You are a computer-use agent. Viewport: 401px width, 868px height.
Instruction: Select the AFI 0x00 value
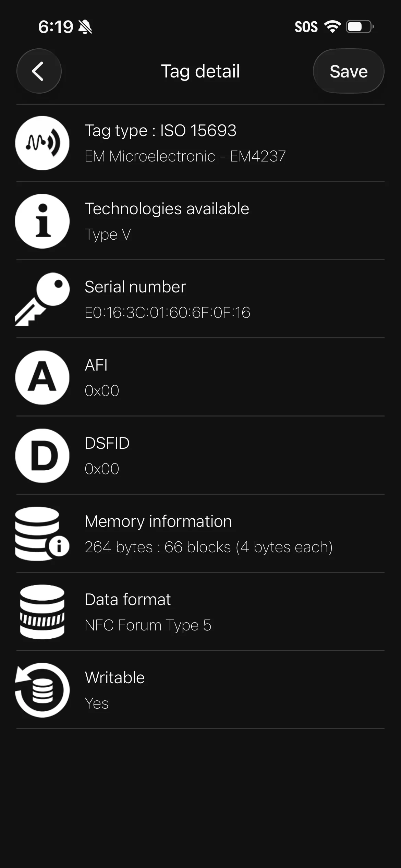point(102,390)
